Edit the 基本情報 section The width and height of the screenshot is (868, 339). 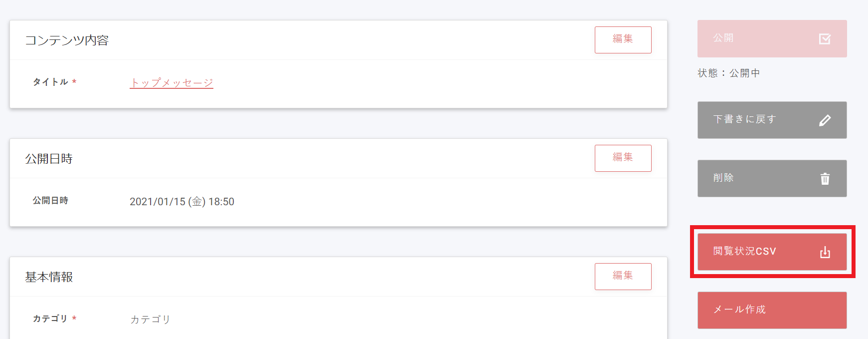click(x=623, y=276)
